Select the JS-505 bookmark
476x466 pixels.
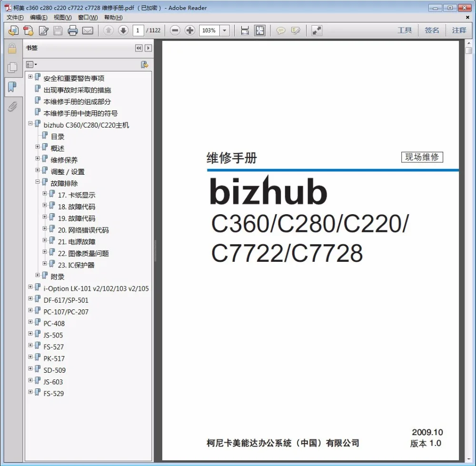[53, 336]
